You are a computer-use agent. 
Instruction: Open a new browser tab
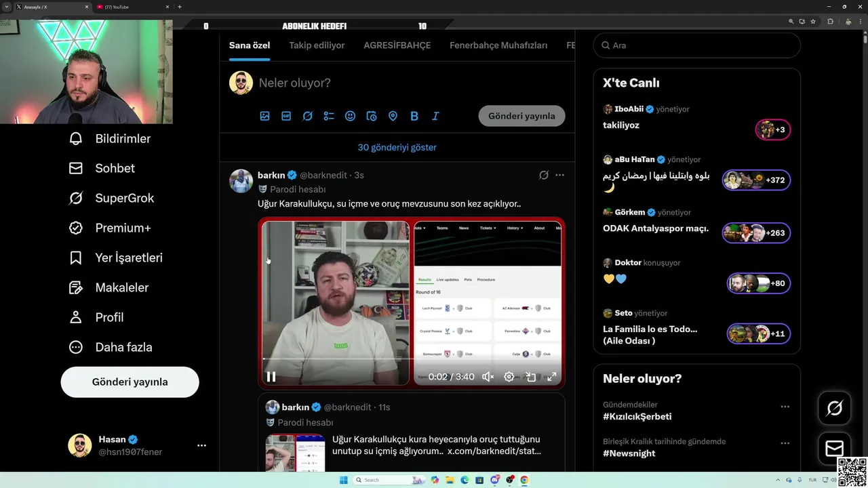(180, 7)
